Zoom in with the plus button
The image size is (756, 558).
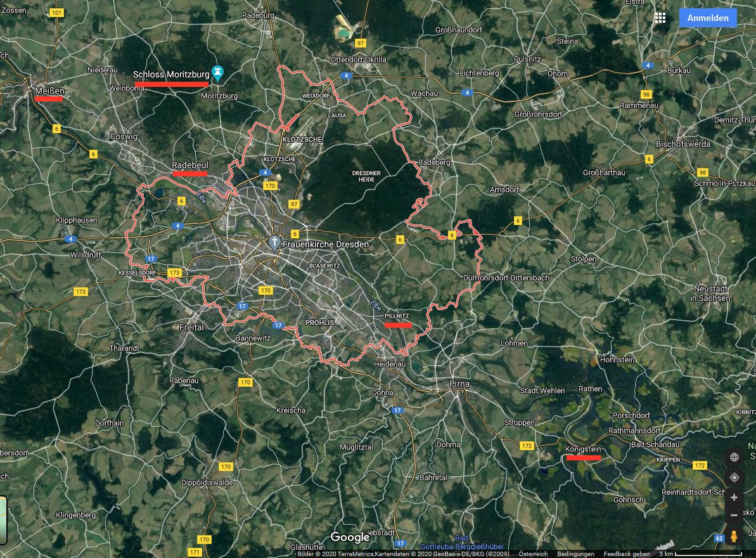734,498
